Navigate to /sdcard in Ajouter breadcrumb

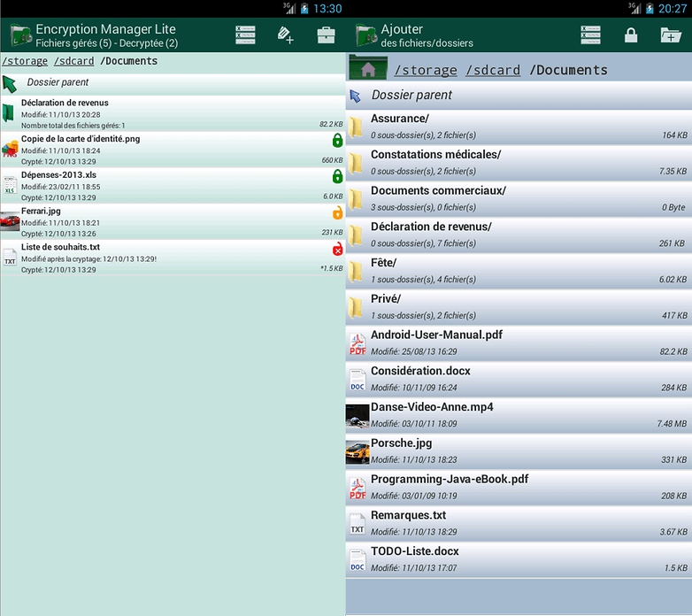[x=493, y=70]
